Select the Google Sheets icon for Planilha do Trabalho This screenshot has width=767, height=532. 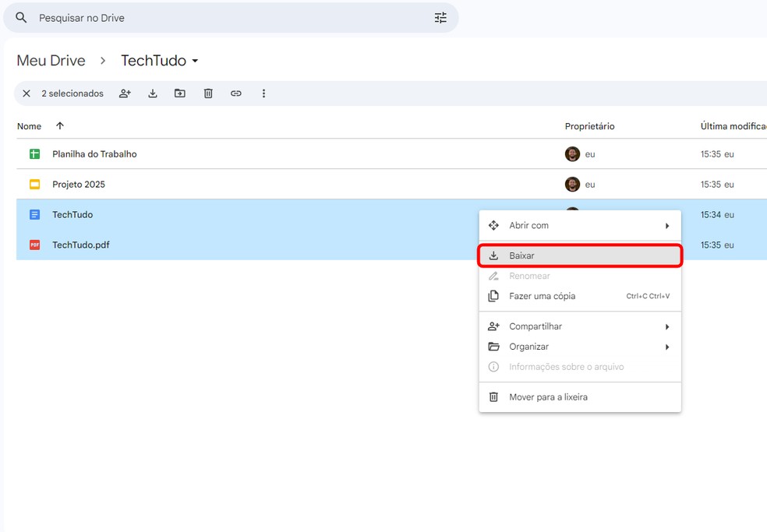34,153
